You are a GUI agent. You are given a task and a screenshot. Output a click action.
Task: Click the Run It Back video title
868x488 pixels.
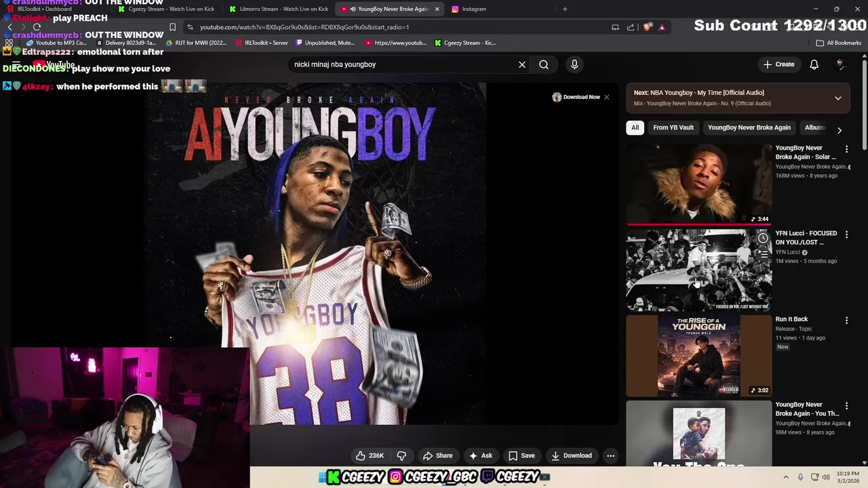pos(791,319)
